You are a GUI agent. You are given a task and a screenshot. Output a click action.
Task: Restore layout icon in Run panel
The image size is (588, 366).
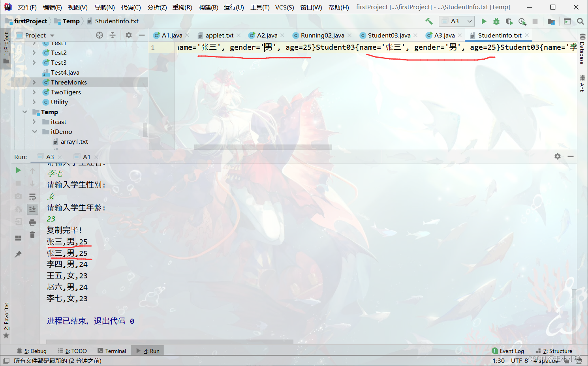(18, 238)
